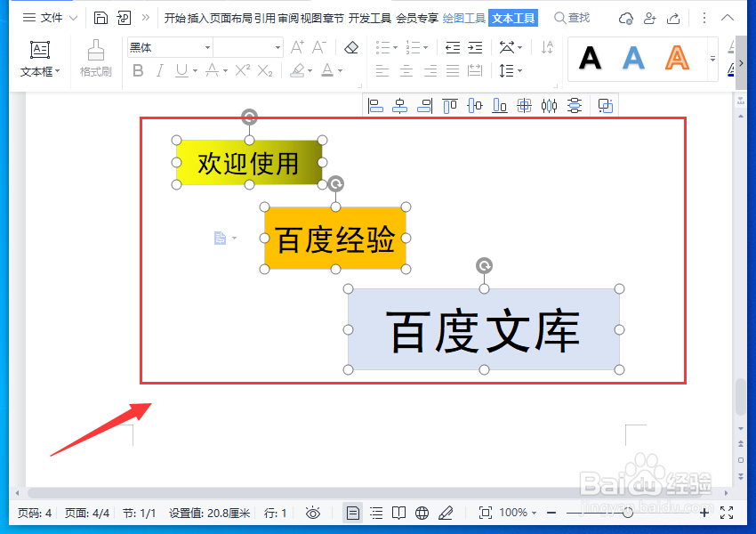756x534 pixels.
Task: Click the text direction sort icon
Action: (x=547, y=47)
